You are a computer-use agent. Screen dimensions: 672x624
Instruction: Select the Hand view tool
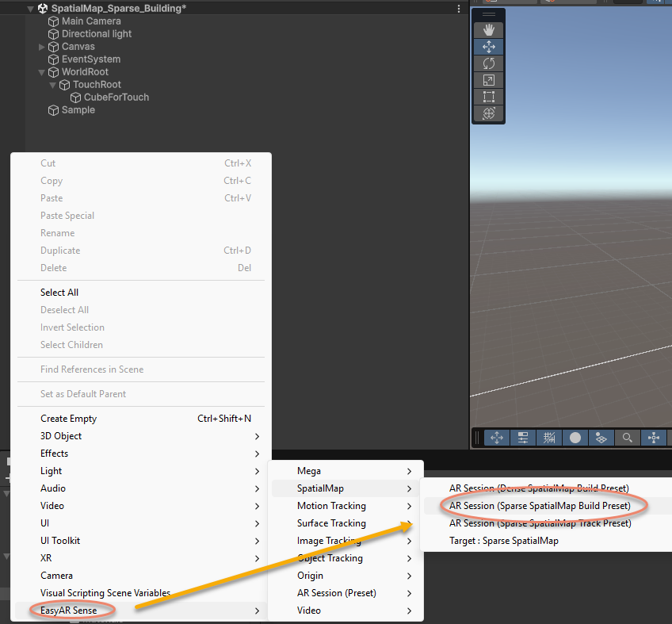click(489, 29)
